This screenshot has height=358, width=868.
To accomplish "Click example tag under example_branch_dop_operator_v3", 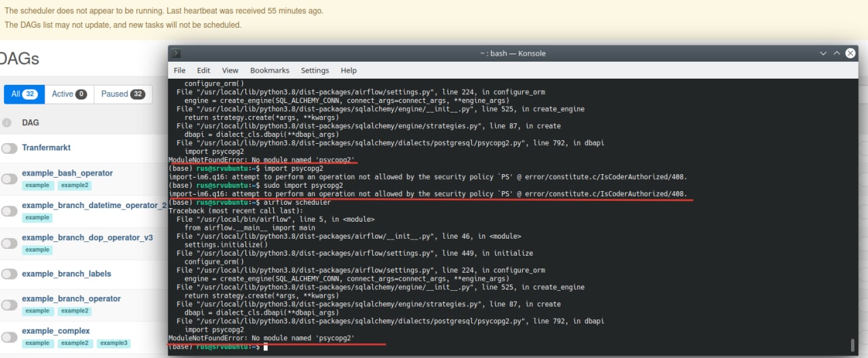I will [37, 250].
